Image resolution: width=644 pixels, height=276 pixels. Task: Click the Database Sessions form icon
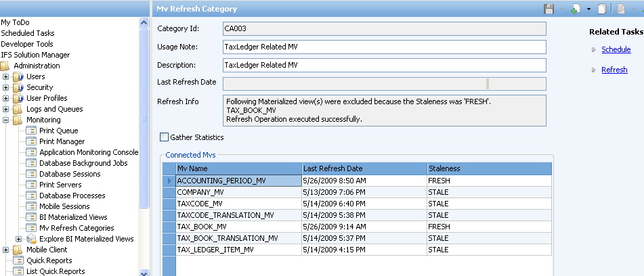tap(31, 174)
